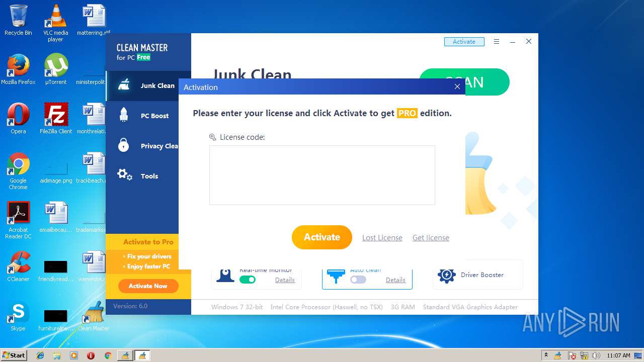Open the Get license link
The width and height of the screenshot is (644, 362).
pyautogui.click(x=431, y=238)
